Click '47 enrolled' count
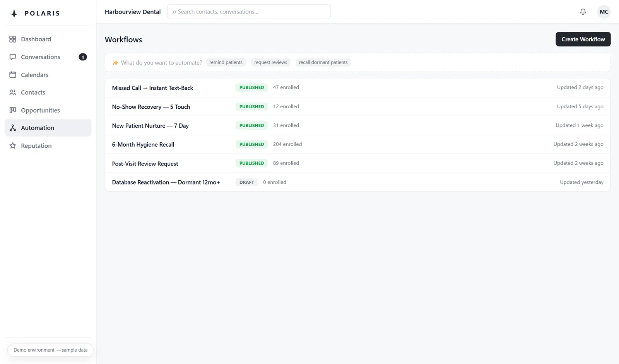 286,87
